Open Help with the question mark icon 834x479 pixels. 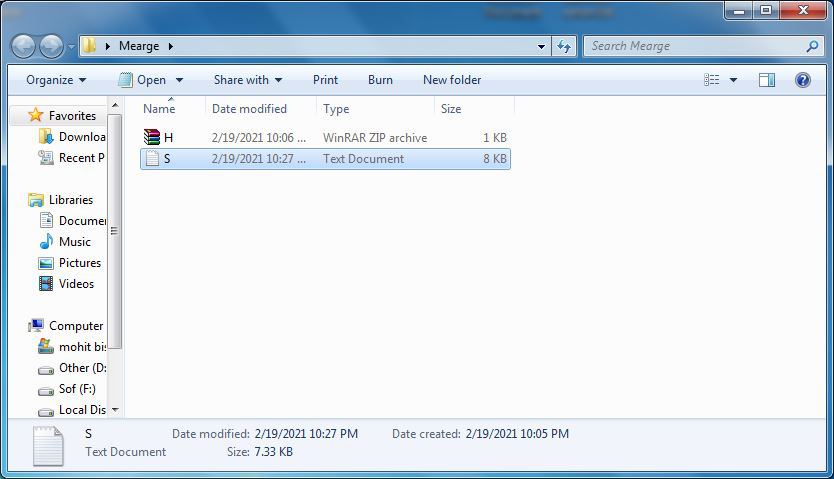[803, 80]
